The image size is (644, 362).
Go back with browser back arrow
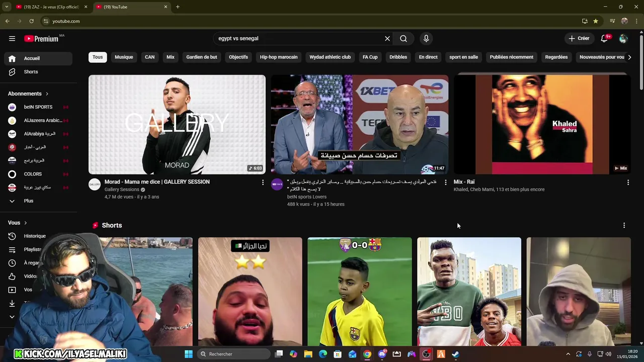click(7, 21)
